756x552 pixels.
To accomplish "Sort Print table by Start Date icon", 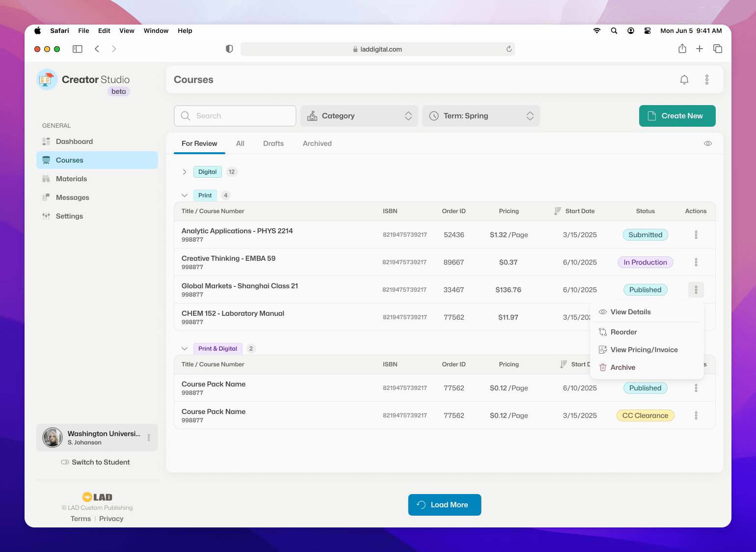I will (558, 211).
